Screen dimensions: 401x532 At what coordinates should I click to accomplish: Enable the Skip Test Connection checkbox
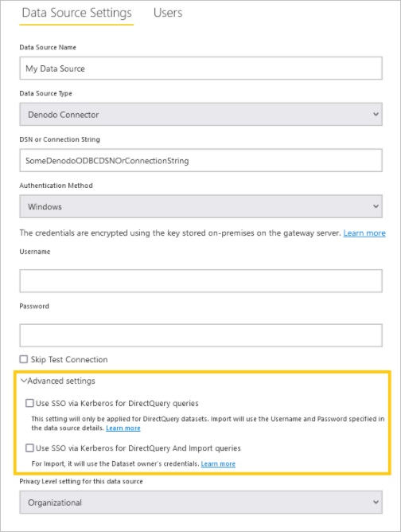(24, 359)
